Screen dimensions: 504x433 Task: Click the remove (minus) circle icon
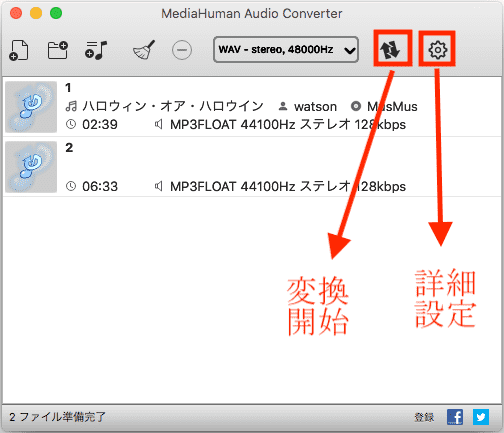(x=182, y=50)
